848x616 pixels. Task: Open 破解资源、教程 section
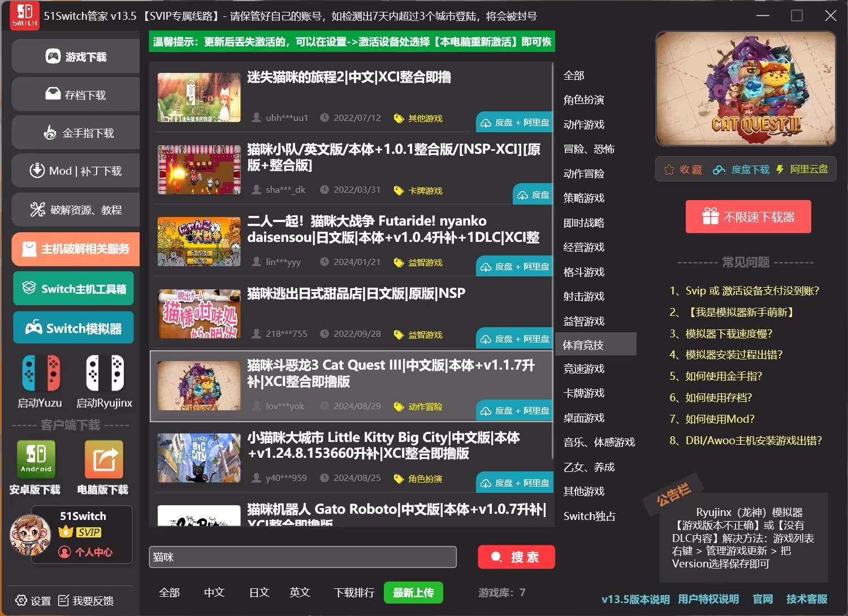76,210
